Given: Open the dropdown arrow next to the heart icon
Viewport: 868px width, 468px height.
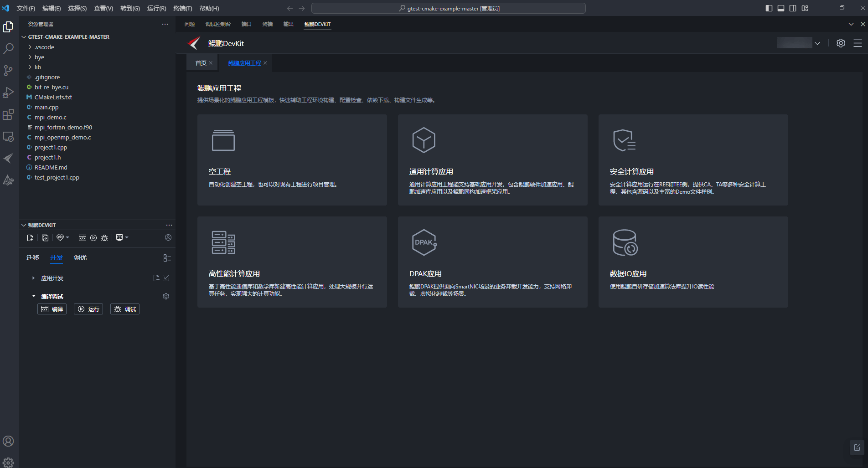Looking at the screenshot, I should click(67, 237).
